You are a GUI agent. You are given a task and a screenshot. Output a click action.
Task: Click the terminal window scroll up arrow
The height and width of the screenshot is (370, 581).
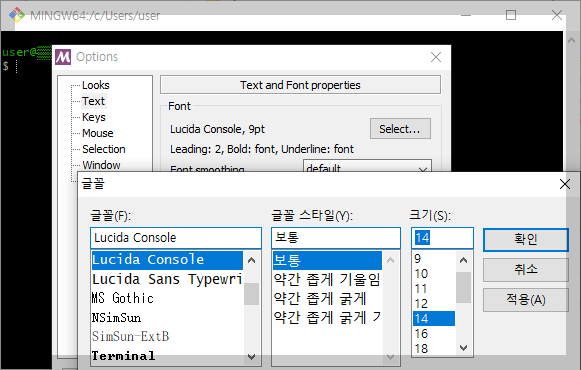pos(571,40)
